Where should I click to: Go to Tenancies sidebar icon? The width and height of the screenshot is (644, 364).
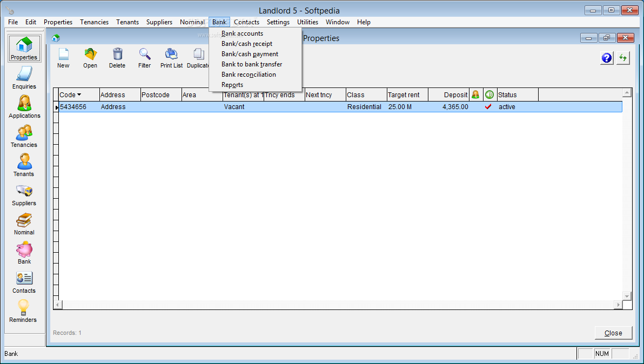(x=24, y=136)
